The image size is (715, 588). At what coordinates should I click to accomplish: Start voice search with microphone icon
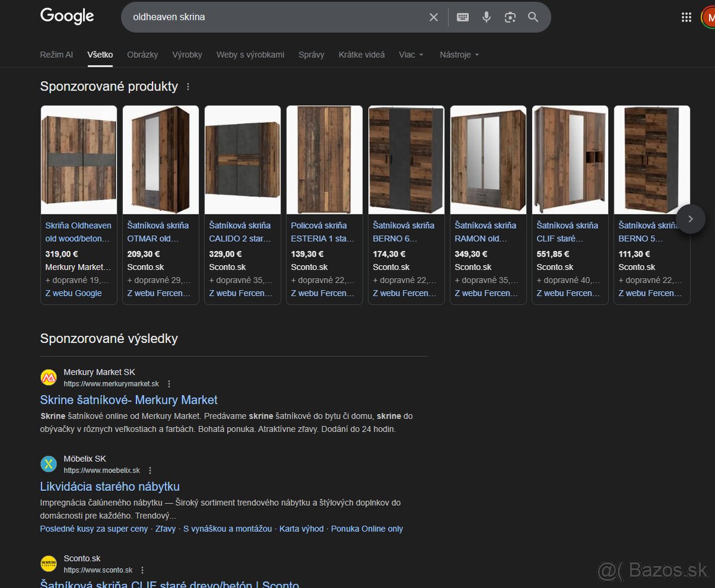pyautogui.click(x=486, y=17)
